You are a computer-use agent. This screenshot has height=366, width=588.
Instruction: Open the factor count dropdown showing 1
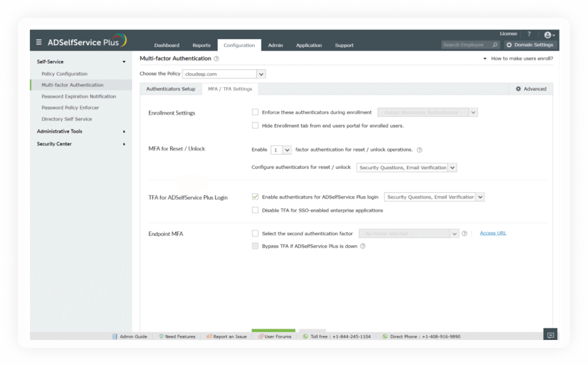coord(281,150)
